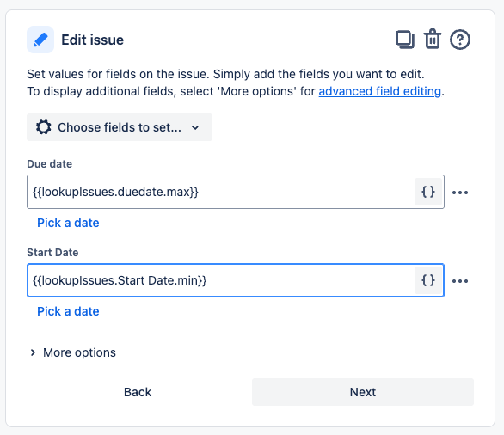Click the Edit issue heading text
The width and height of the screenshot is (504, 435).
tap(93, 40)
